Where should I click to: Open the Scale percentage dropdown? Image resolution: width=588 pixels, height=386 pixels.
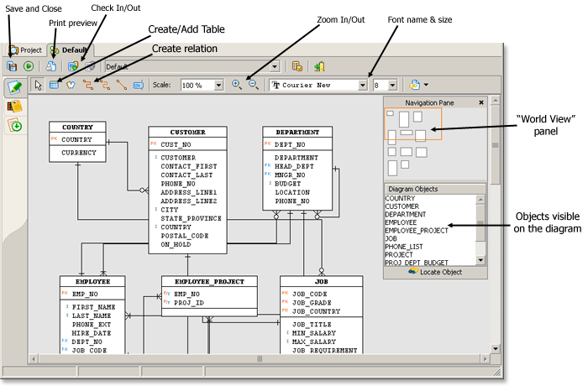point(218,86)
